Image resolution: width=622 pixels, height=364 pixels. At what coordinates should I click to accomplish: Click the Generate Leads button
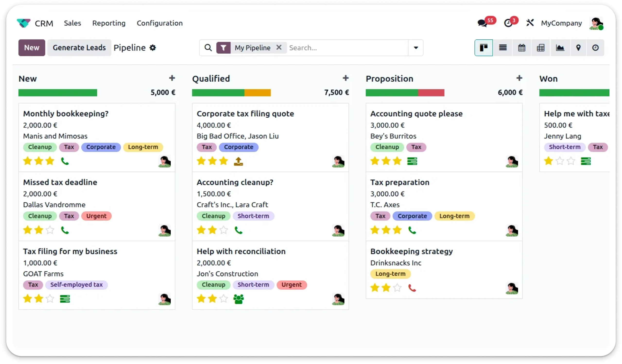[x=79, y=48]
